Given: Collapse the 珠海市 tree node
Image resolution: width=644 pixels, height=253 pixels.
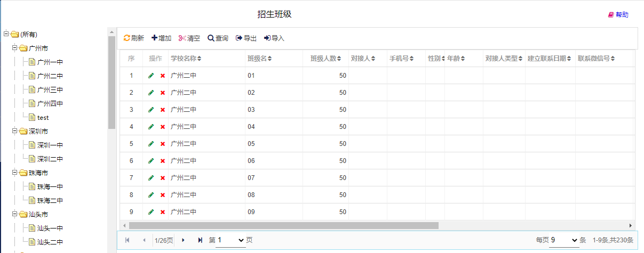Looking at the screenshot, I should pos(14,173).
